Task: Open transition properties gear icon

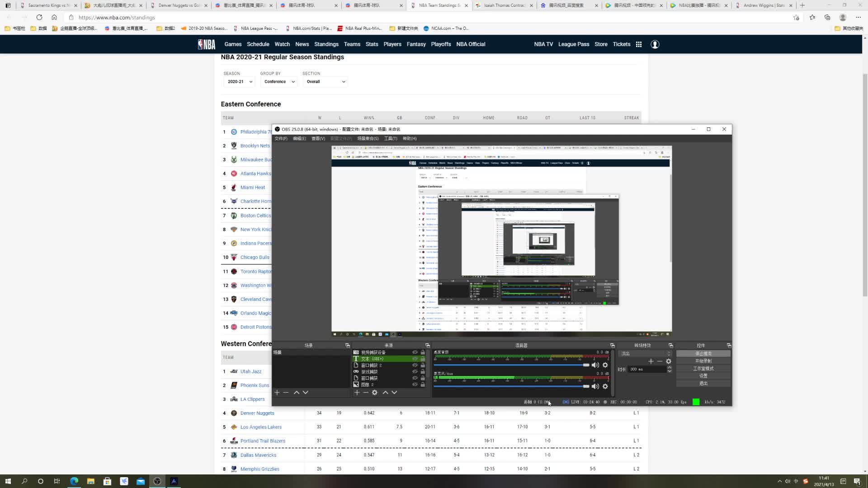Action: pos(669,361)
